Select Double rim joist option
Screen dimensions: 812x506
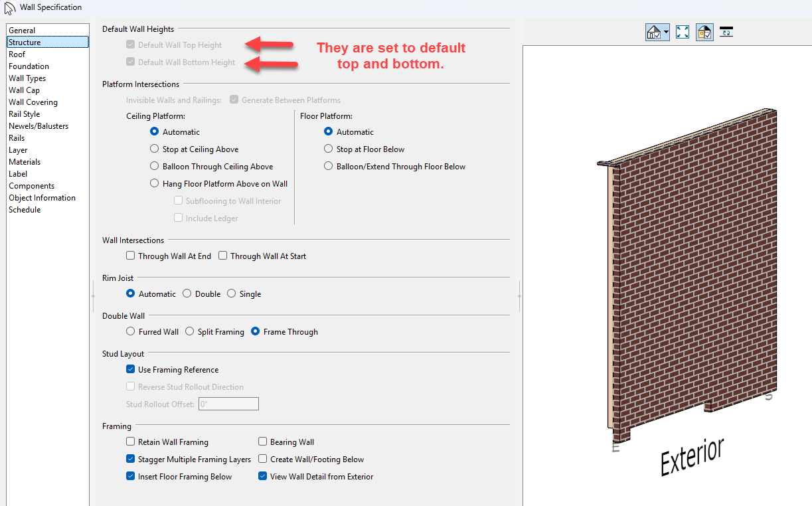[x=187, y=294]
